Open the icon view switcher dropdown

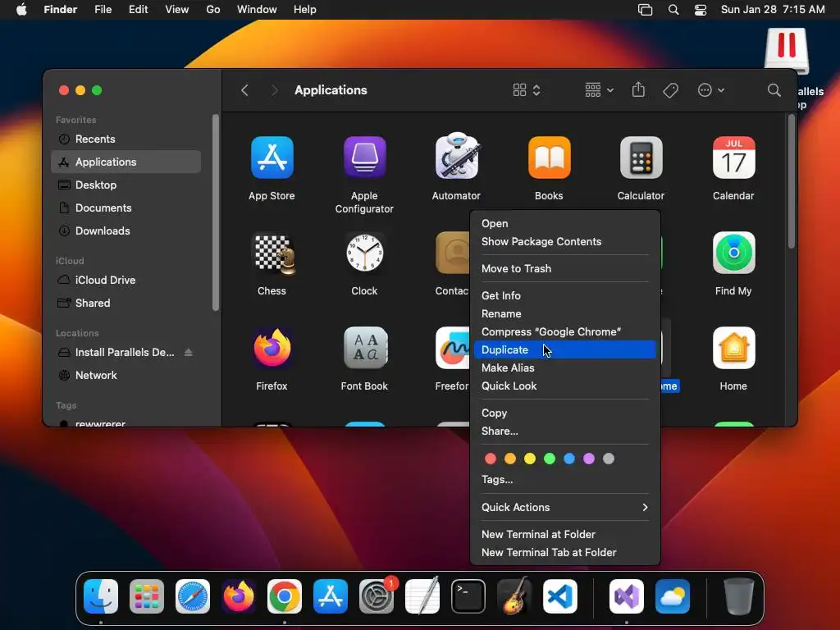[527, 90]
